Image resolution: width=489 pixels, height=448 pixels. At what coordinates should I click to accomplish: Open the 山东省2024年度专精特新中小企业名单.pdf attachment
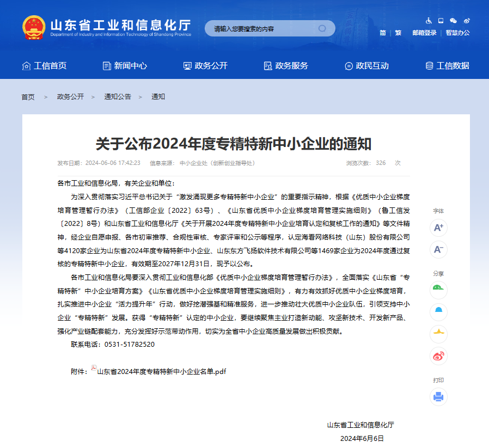click(x=161, y=372)
